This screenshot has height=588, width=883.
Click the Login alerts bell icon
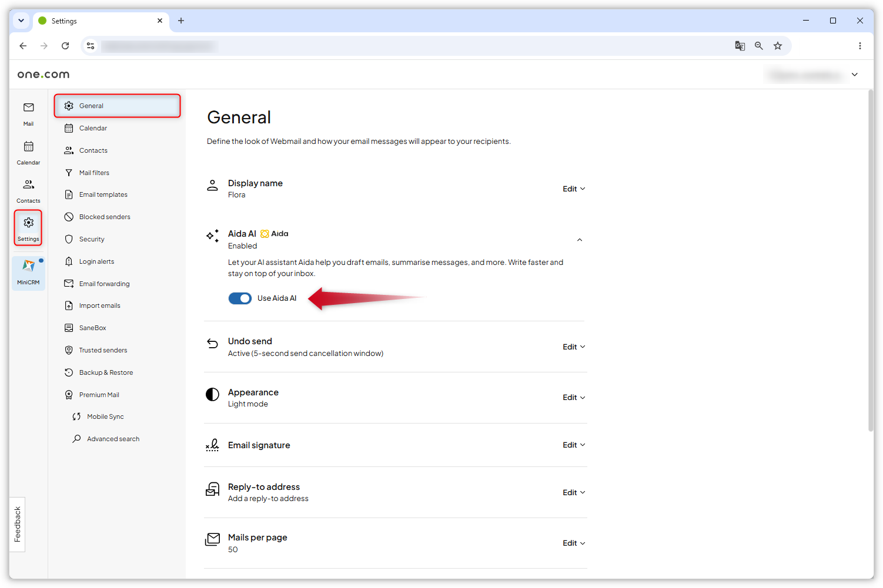point(69,261)
